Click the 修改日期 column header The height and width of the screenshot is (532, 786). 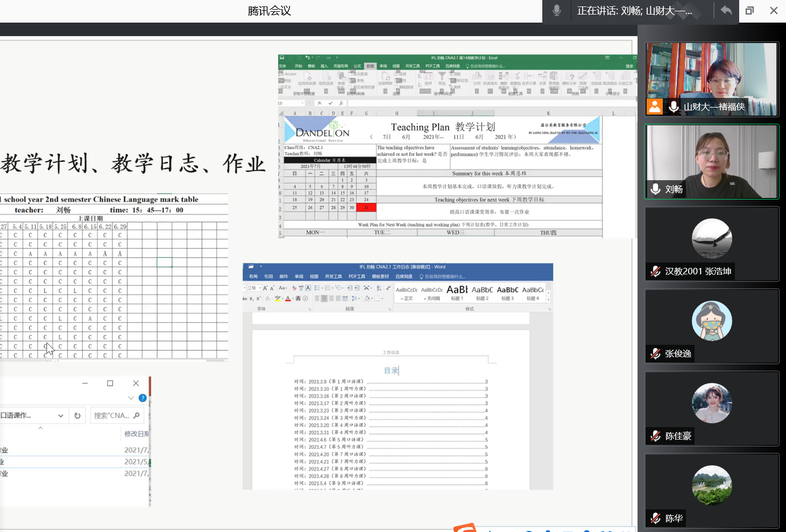pos(137,434)
